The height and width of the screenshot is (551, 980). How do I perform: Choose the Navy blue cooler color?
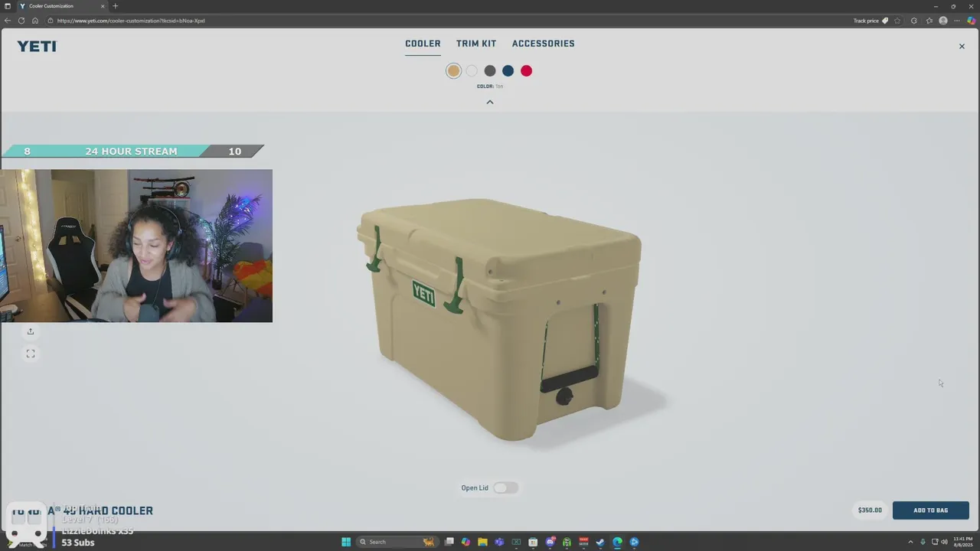(x=508, y=70)
